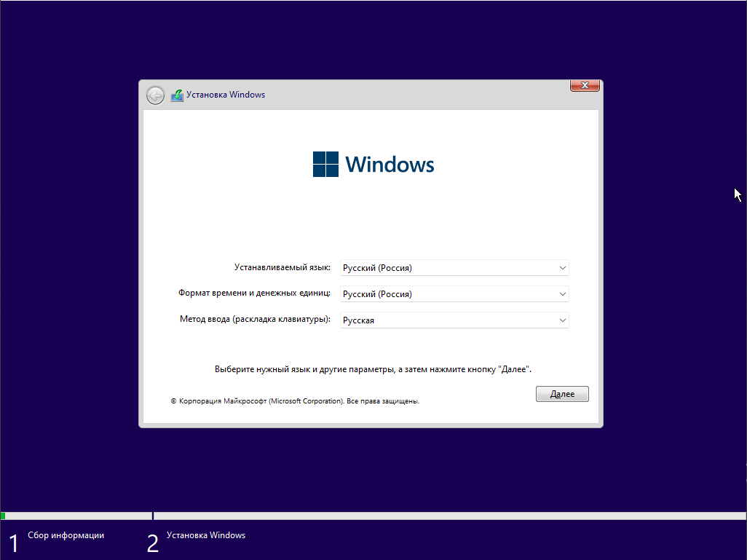The image size is (747, 560).
Task: Click the Формат времени и денежных единиц label
Action: 254,293
